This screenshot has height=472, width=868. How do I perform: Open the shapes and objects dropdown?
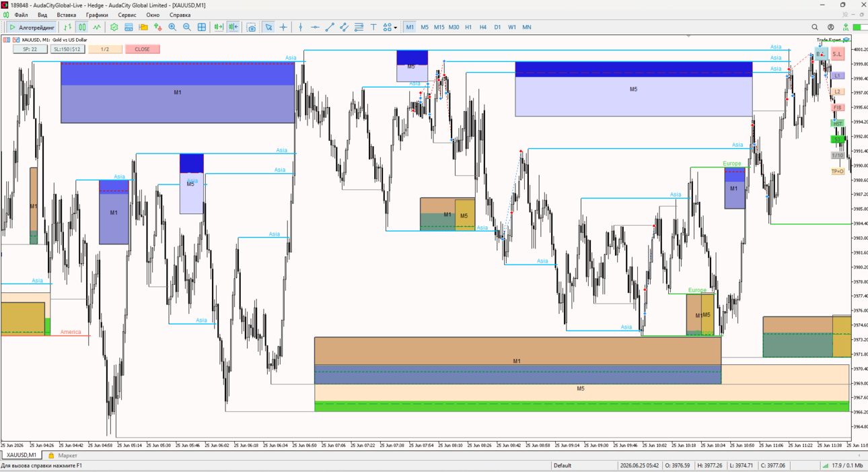[x=390, y=27]
